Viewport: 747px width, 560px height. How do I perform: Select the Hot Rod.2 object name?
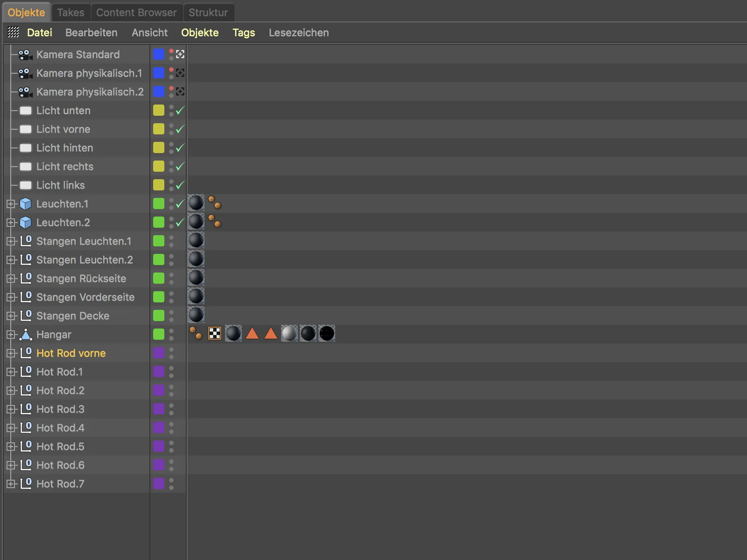point(60,391)
